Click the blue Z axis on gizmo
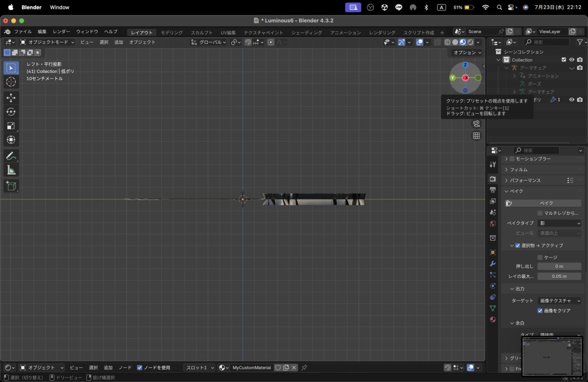The width and height of the screenshot is (588, 382). click(x=465, y=65)
